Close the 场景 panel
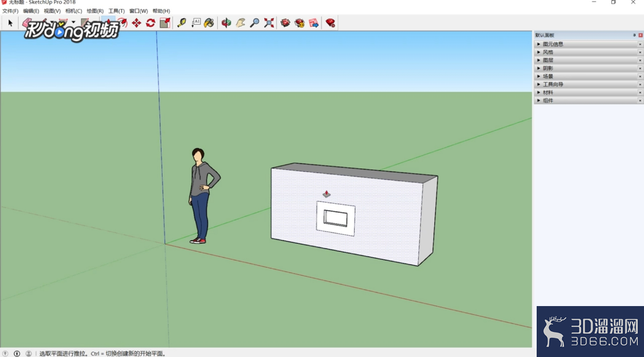The width and height of the screenshot is (644, 357). (x=640, y=76)
